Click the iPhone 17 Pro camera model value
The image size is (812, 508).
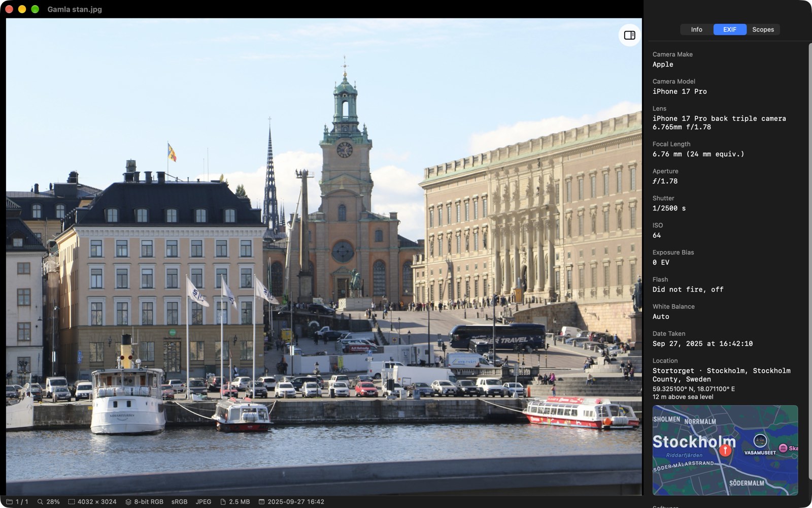click(x=680, y=91)
